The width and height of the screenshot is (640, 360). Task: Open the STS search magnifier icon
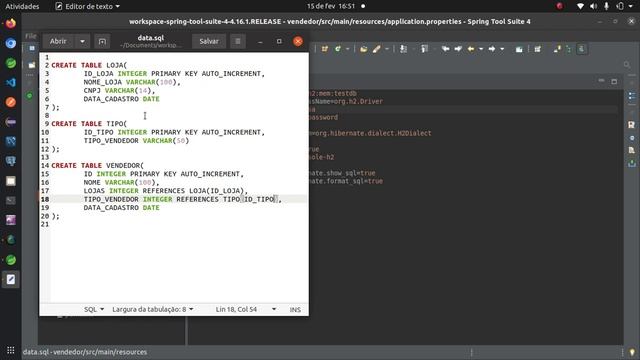627,64
